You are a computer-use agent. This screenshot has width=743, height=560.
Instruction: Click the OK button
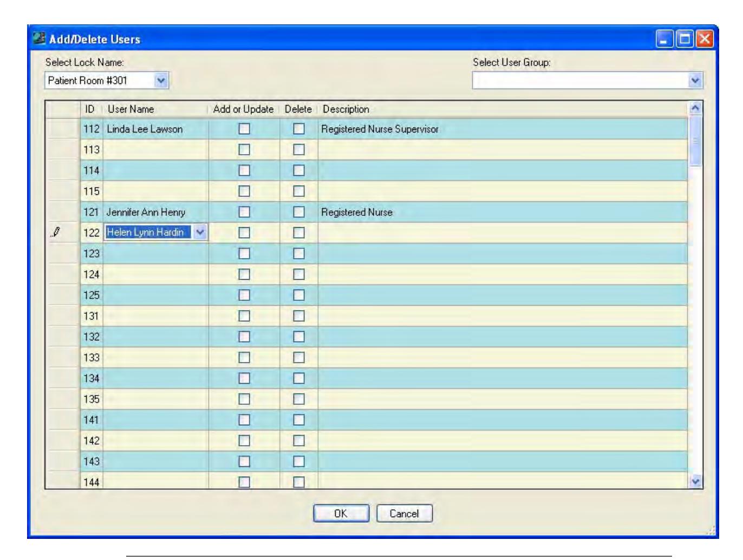point(341,513)
